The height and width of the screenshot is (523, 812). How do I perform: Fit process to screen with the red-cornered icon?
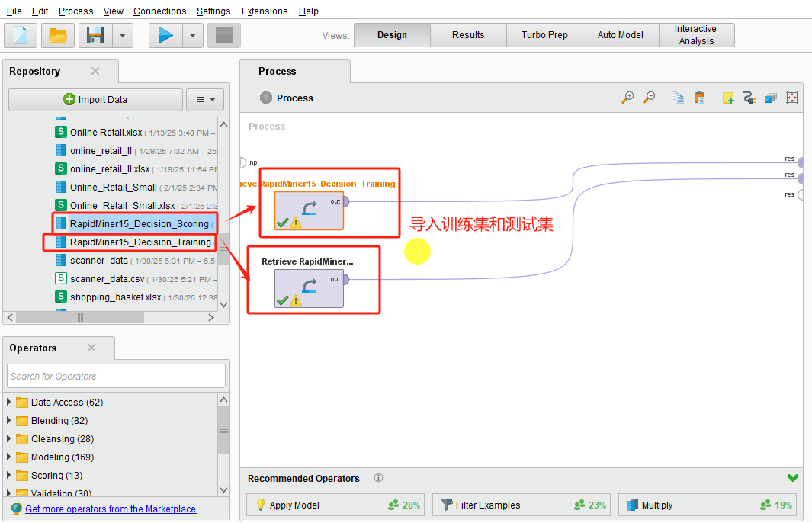[x=792, y=98]
